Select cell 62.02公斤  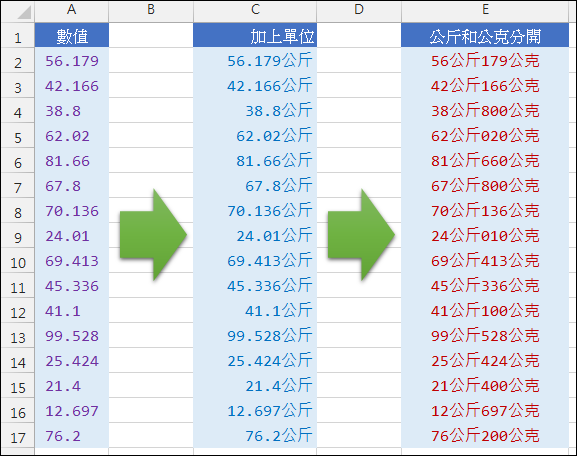pos(255,135)
